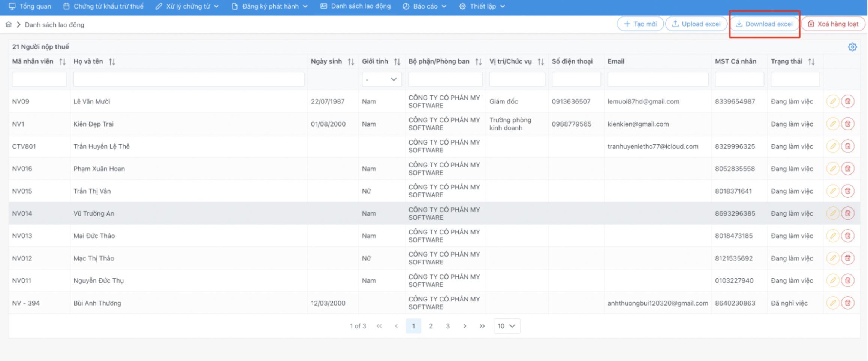Delete Vũ Trường An record
The height and width of the screenshot is (361, 868).
click(x=847, y=213)
